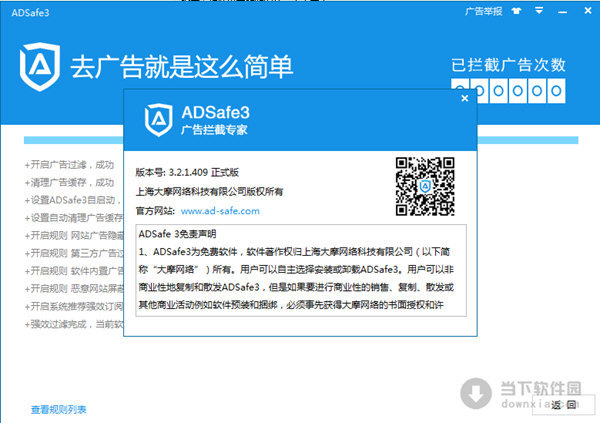Minimize the ADSafe3 main window
The image size is (600, 423).
click(x=562, y=12)
